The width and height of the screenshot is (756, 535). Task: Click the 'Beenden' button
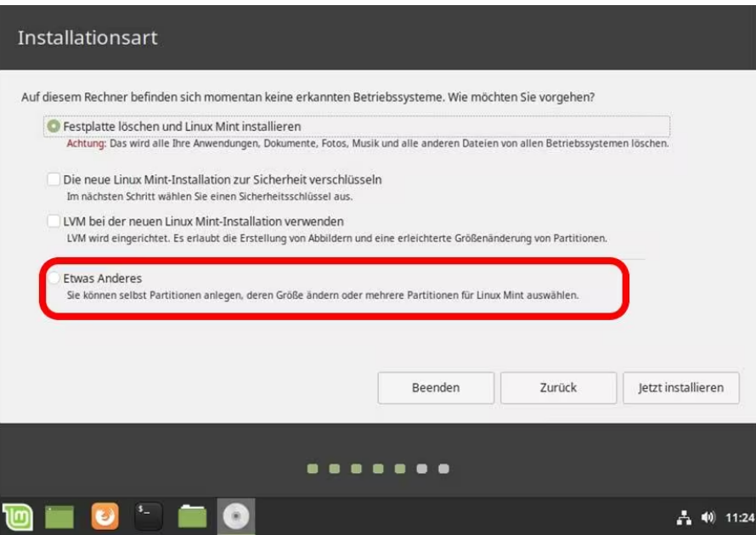[435, 388]
